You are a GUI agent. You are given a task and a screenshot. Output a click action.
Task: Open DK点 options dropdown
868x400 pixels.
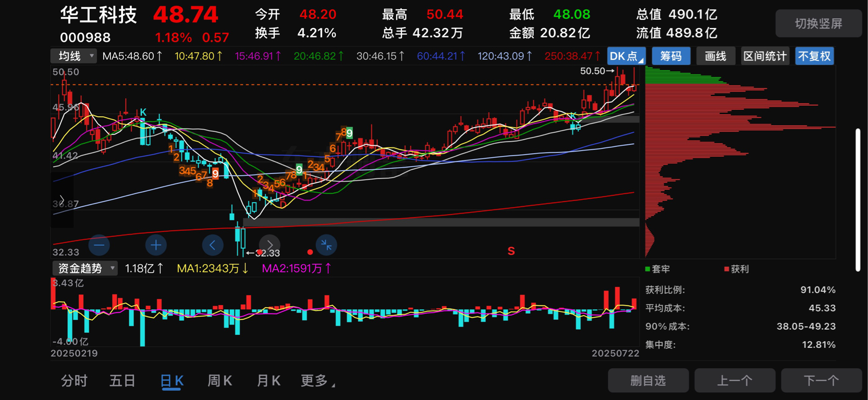click(627, 56)
